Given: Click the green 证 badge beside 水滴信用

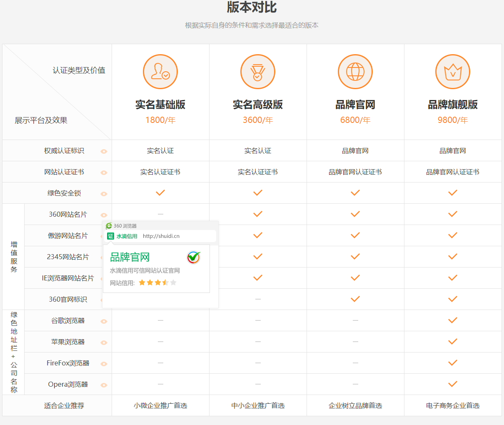Looking at the screenshot, I should pos(110,236).
